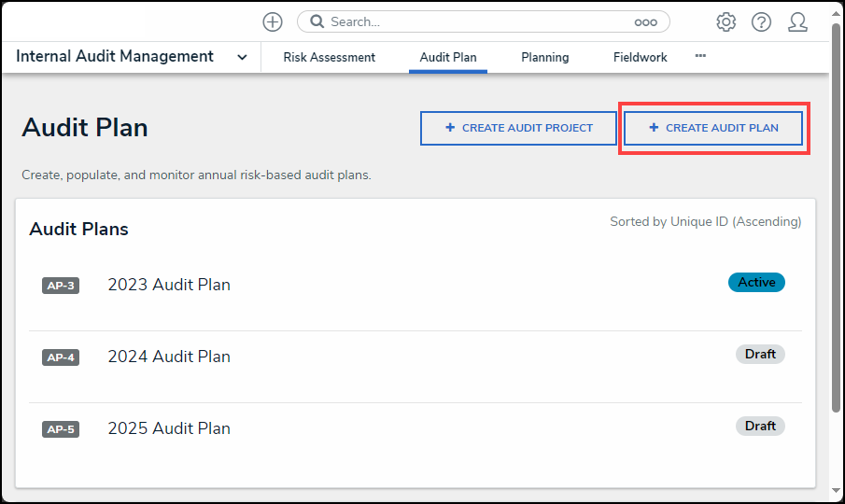The image size is (845, 504).
Task: Expand the Internal Audit Management dropdown
Action: [x=242, y=57]
